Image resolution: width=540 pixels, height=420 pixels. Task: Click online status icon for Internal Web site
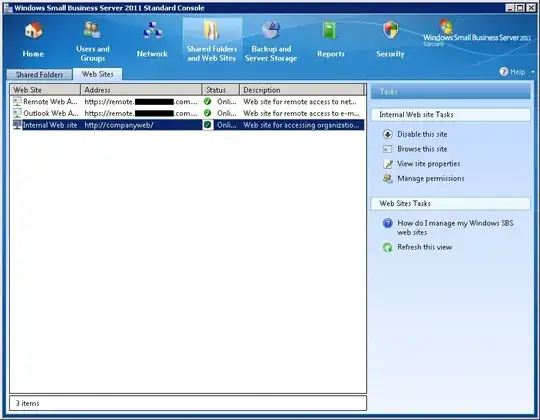[x=207, y=125]
